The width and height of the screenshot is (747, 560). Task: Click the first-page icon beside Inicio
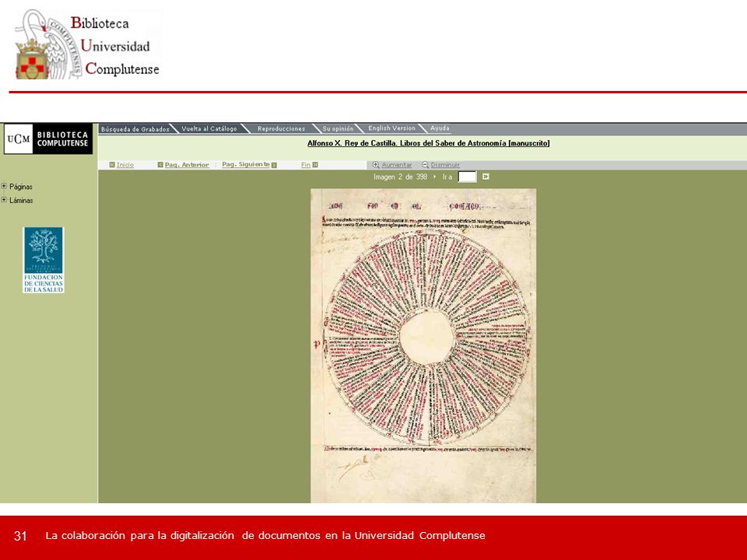pos(112,165)
